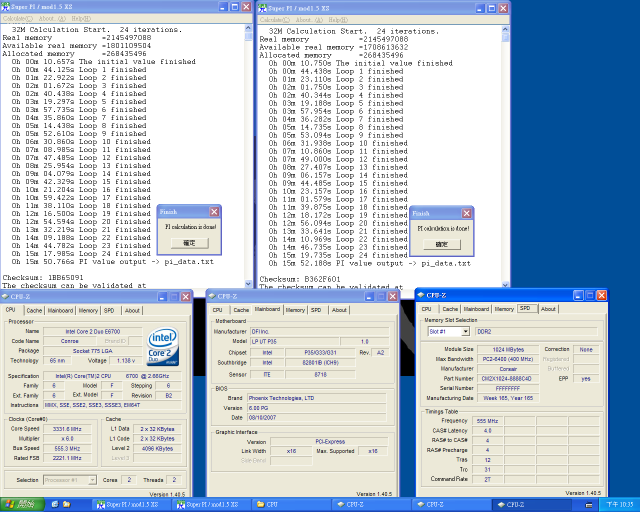Close the Mainboard CPU-Z window
This screenshot has height=512, width=640.
point(393,296)
